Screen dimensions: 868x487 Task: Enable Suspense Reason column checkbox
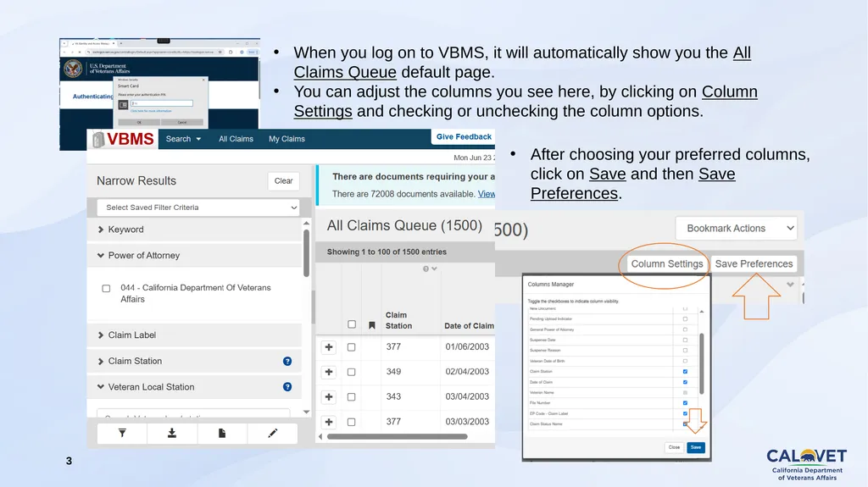[x=685, y=351]
